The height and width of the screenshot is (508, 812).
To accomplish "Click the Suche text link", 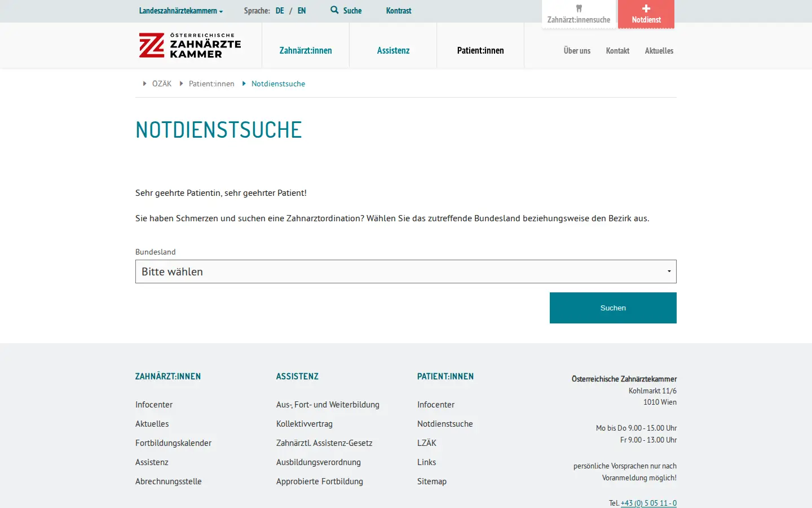I will coord(352,11).
